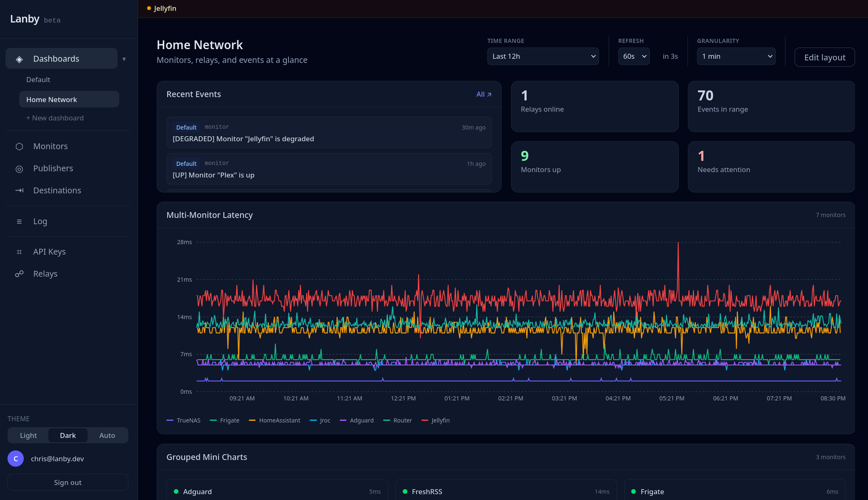
Task: Open the Adguard mini chart card
Action: click(x=277, y=490)
